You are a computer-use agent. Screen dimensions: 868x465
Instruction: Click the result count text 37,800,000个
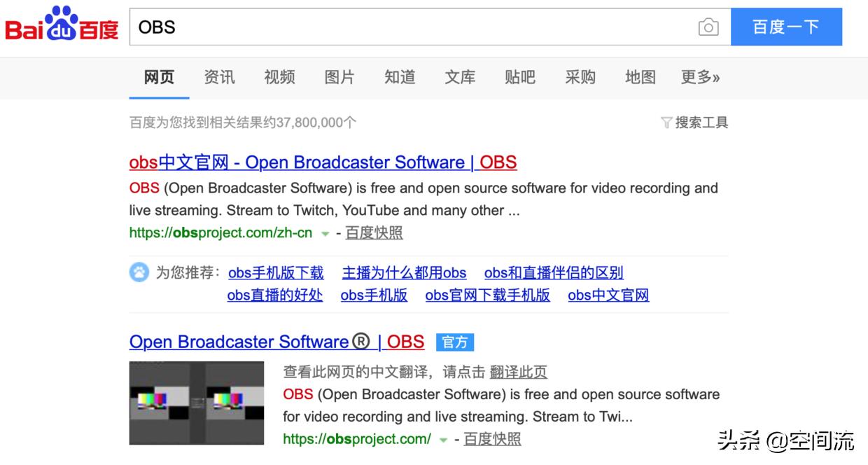click(316, 123)
